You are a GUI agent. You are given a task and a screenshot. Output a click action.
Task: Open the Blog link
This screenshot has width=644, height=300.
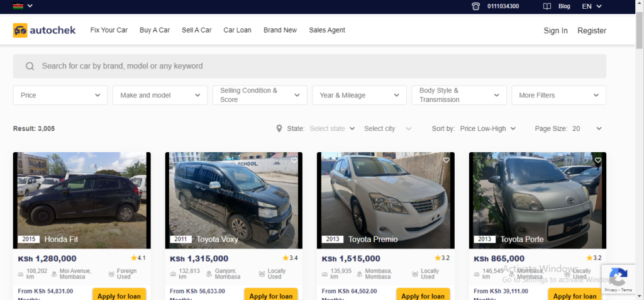(564, 6)
